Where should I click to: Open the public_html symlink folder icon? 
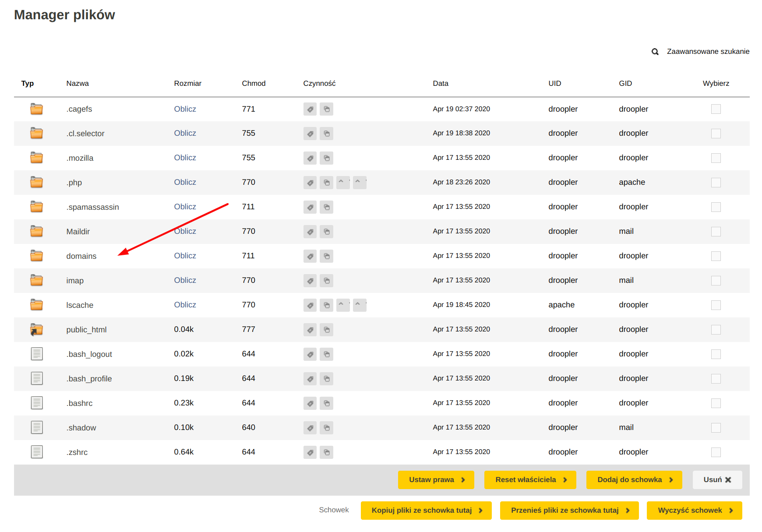[37, 329]
